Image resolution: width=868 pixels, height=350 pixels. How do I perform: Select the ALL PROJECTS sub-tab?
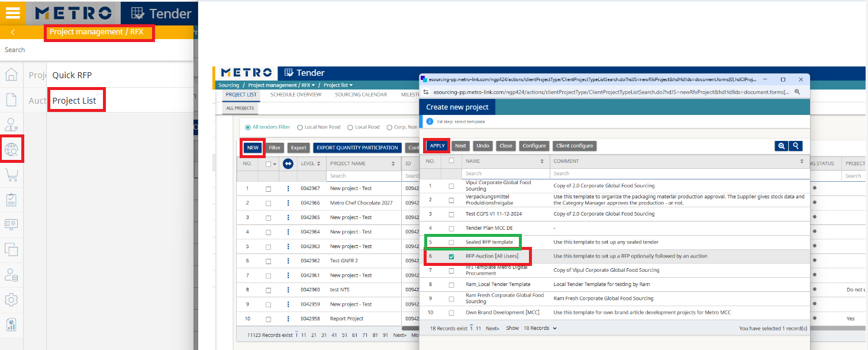240,108
